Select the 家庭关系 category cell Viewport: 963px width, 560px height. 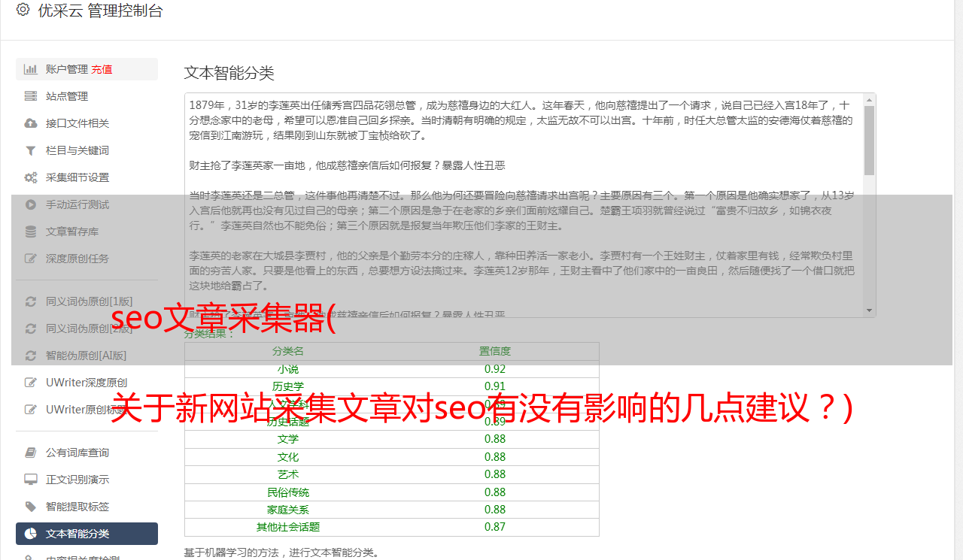click(288, 510)
